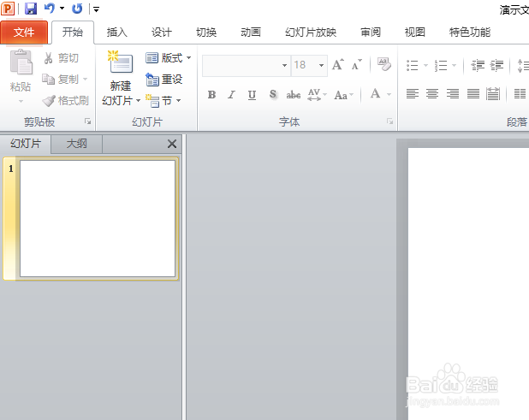Open the 文件 (File) menu

click(x=24, y=33)
